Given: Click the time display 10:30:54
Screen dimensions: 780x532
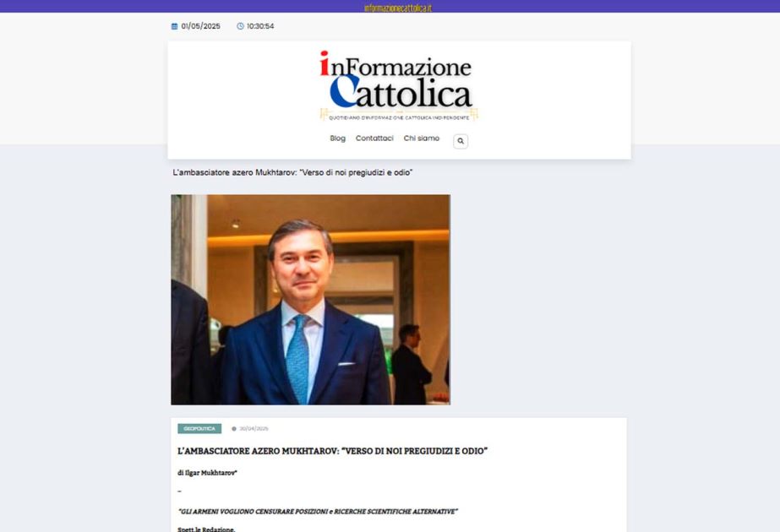Looking at the screenshot, I should tap(260, 26).
